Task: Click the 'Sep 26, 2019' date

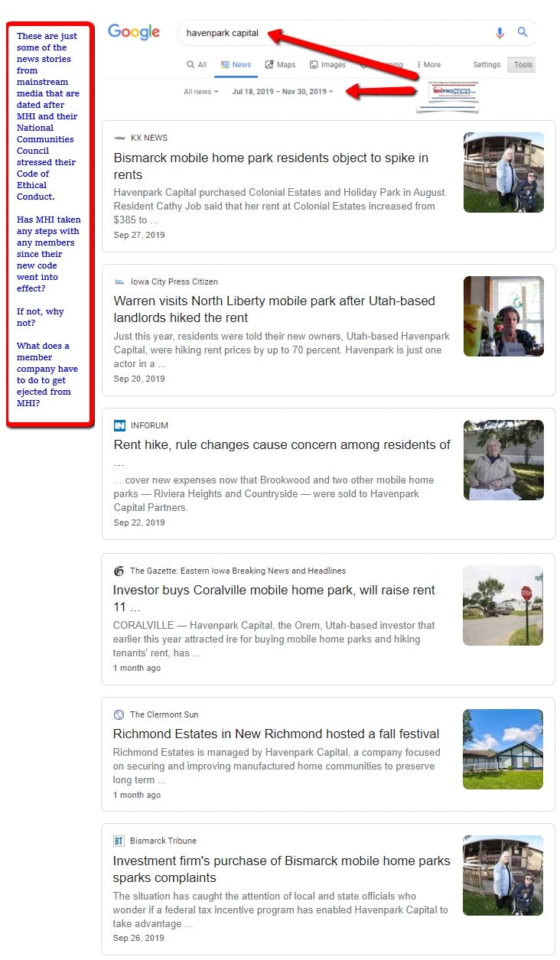Action: (x=138, y=938)
